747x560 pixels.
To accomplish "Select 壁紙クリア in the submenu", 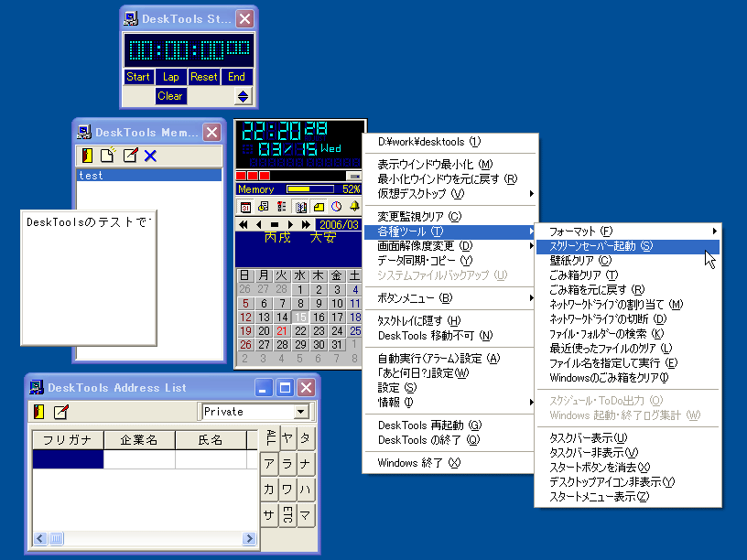I will pos(628,261).
